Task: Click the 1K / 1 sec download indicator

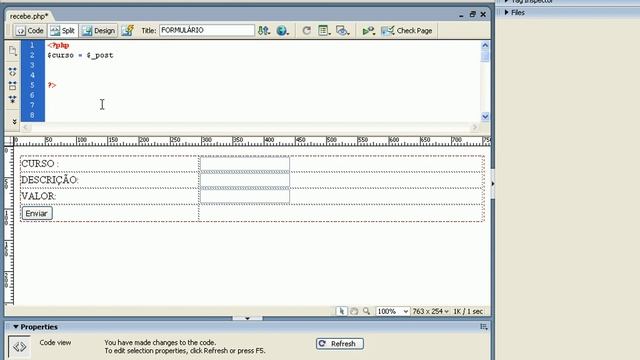Action: pyautogui.click(x=468, y=311)
